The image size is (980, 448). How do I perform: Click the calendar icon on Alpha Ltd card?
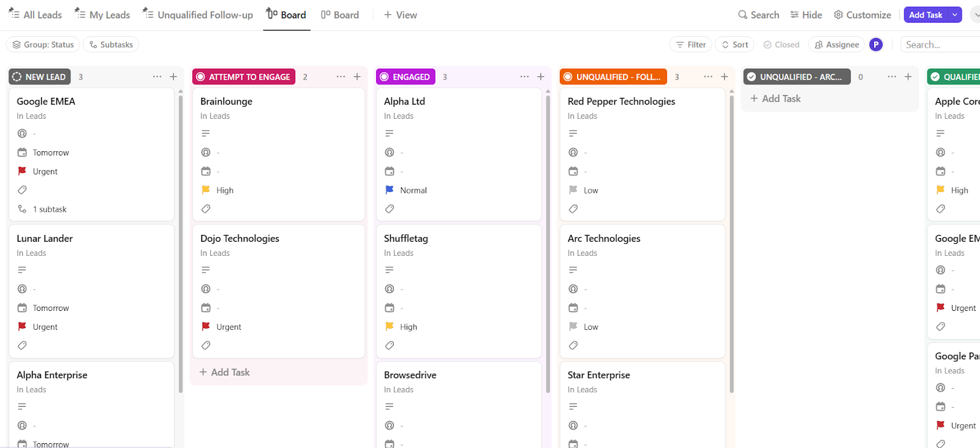pyautogui.click(x=390, y=171)
